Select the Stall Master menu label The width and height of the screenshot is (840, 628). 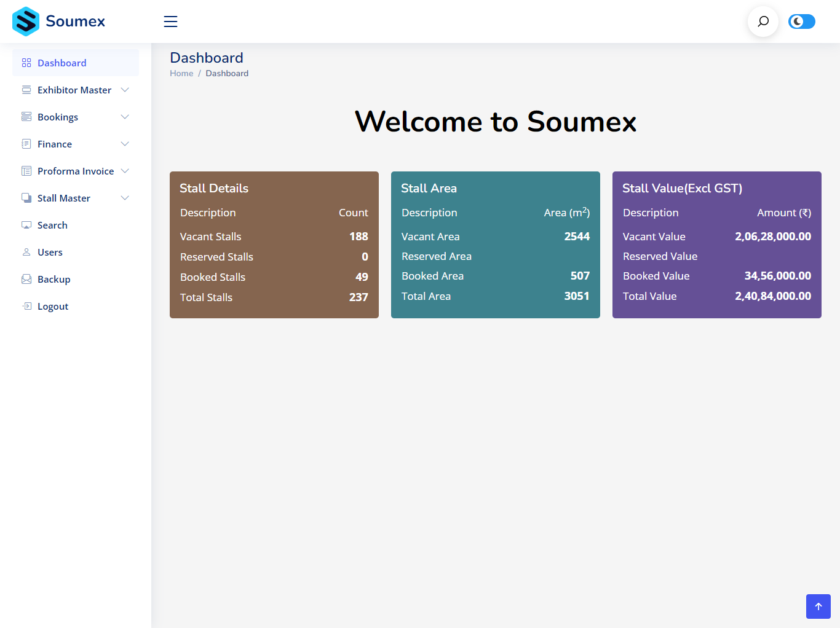click(x=64, y=198)
